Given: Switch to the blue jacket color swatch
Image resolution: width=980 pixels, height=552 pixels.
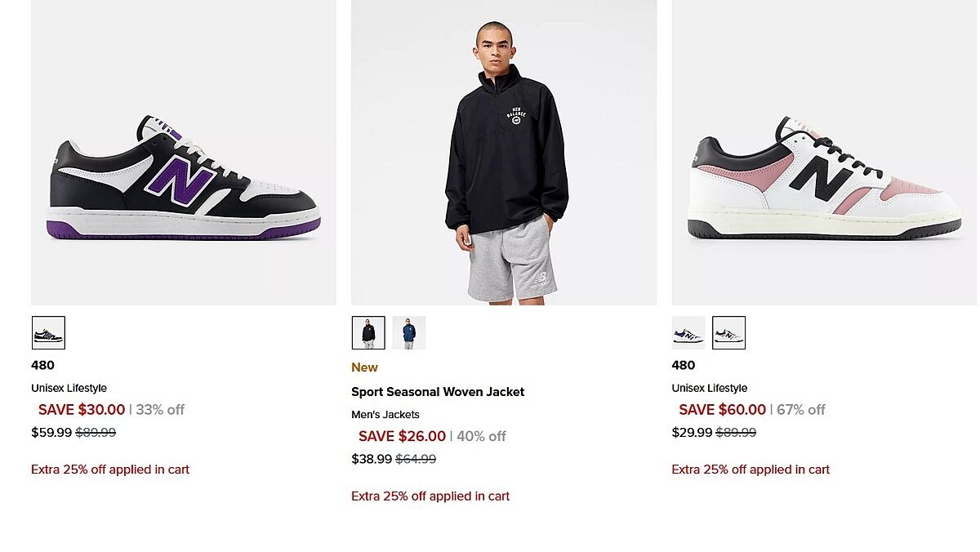Looking at the screenshot, I should click(x=409, y=333).
